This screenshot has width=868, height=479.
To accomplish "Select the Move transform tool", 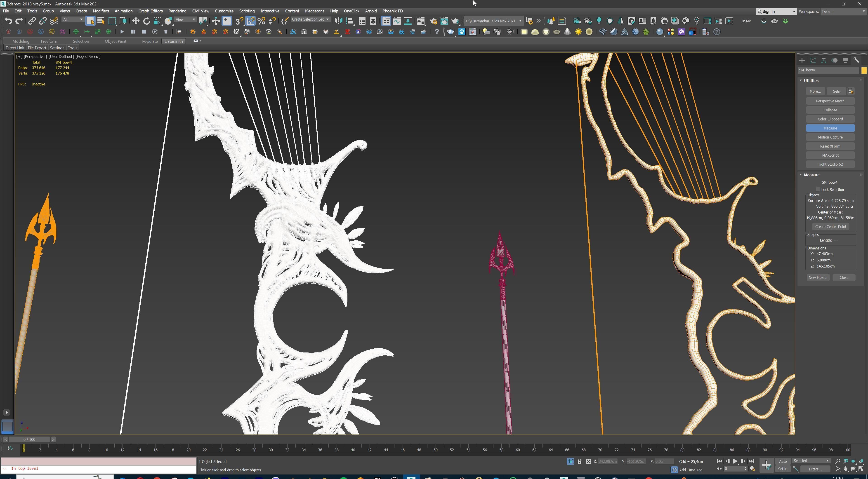I will (x=135, y=21).
